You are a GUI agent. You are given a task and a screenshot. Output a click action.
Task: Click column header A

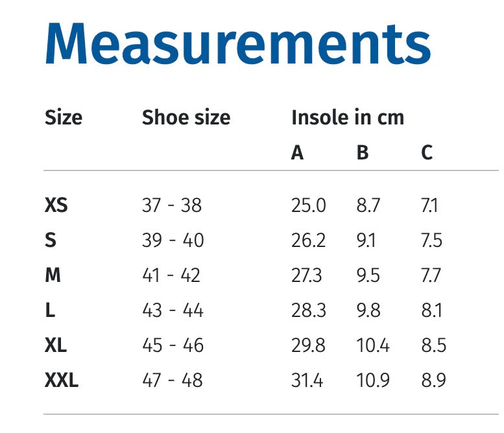tap(297, 152)
